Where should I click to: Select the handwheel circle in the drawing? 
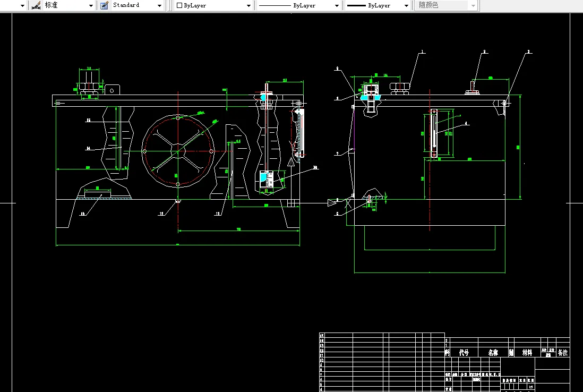click(178, 151)
